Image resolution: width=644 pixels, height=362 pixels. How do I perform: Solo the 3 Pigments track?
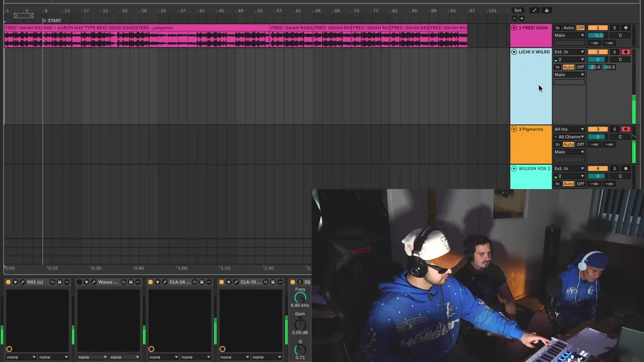(614, 129)
